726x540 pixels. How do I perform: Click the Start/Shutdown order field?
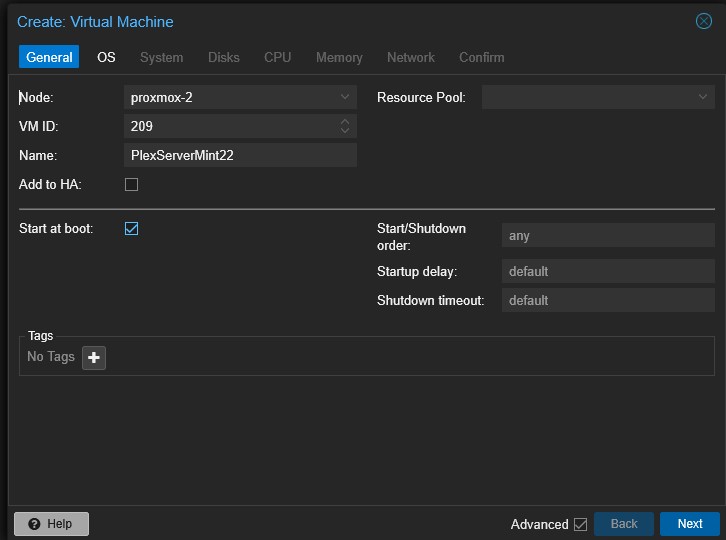[608, 235]
